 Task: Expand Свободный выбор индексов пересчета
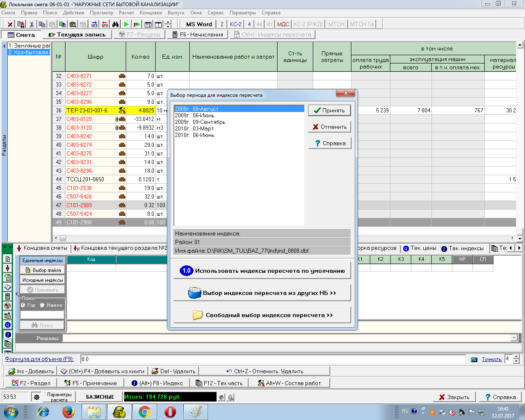[262, 315]
